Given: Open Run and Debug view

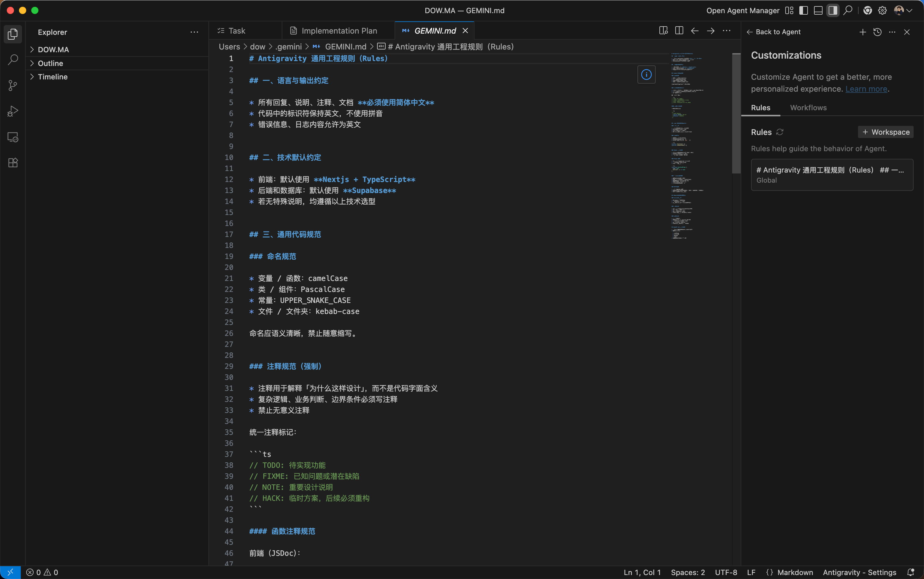Looking at the screenshot, I should pyautogui.click(x=13, y=111).
